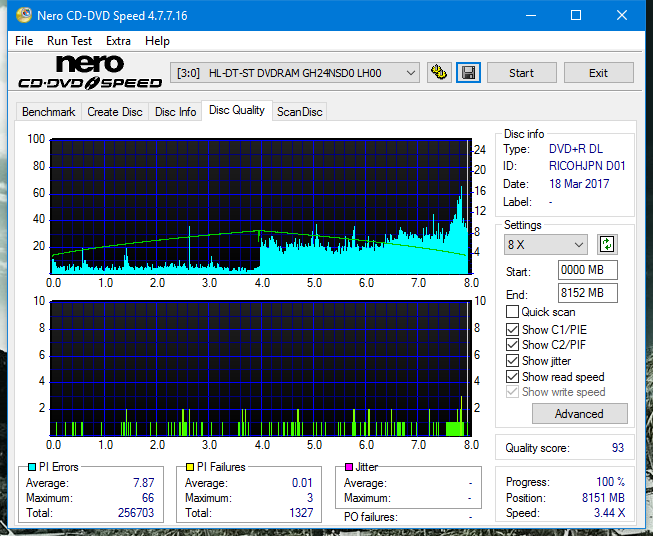Switch to the ScanDisc tab
Viewport: 653px width, 536px height.
click(x=299, y=112)
